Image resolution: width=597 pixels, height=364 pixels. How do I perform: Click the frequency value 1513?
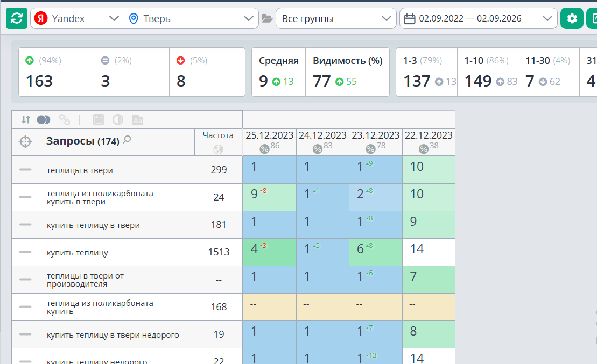click(x=219, y=252)
